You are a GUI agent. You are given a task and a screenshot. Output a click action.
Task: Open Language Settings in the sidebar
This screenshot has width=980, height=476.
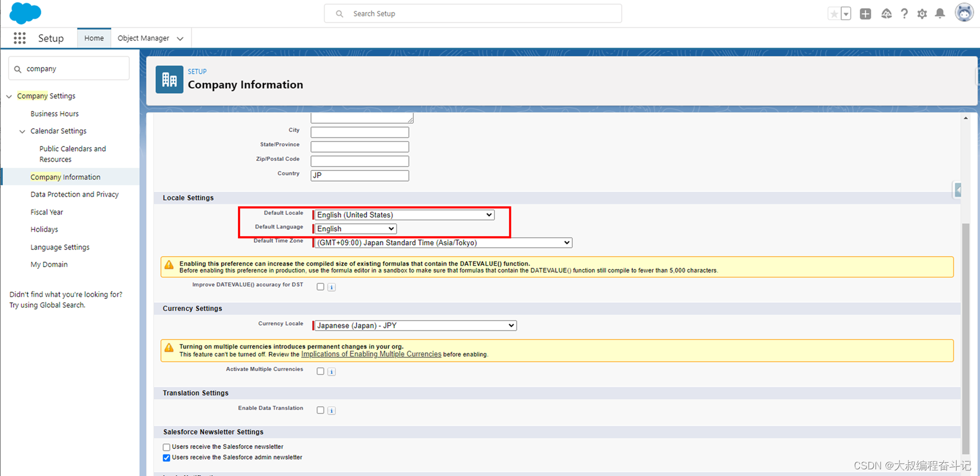click(60, 247)
